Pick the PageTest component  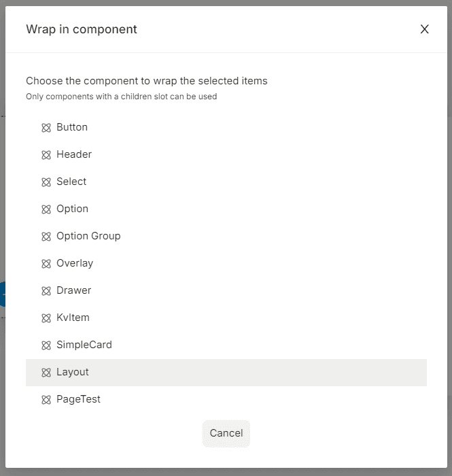[226, 400]
